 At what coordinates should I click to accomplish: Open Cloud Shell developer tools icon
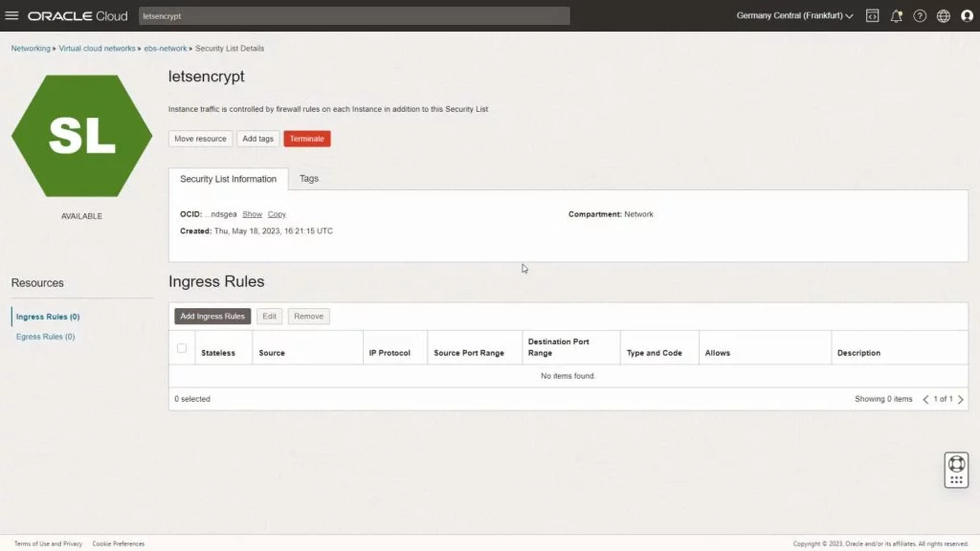pyautogui.click(x=872, y=16)
